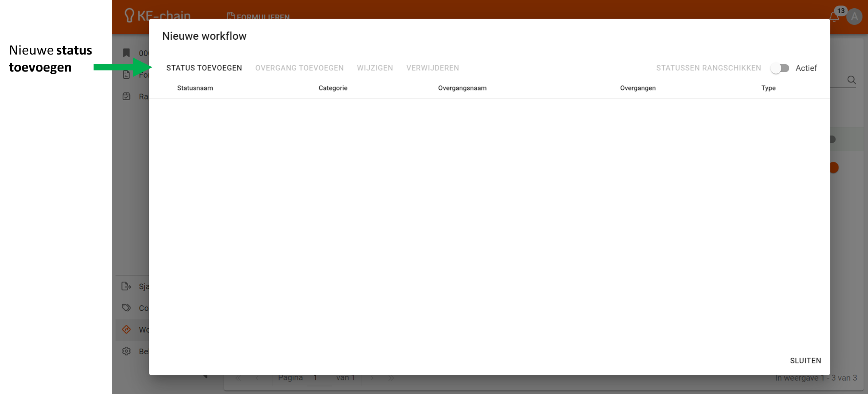This screenshot has height=394, width=868.
Task: Open the settings gear icon in the sidebar
Action: coord(126,351)
